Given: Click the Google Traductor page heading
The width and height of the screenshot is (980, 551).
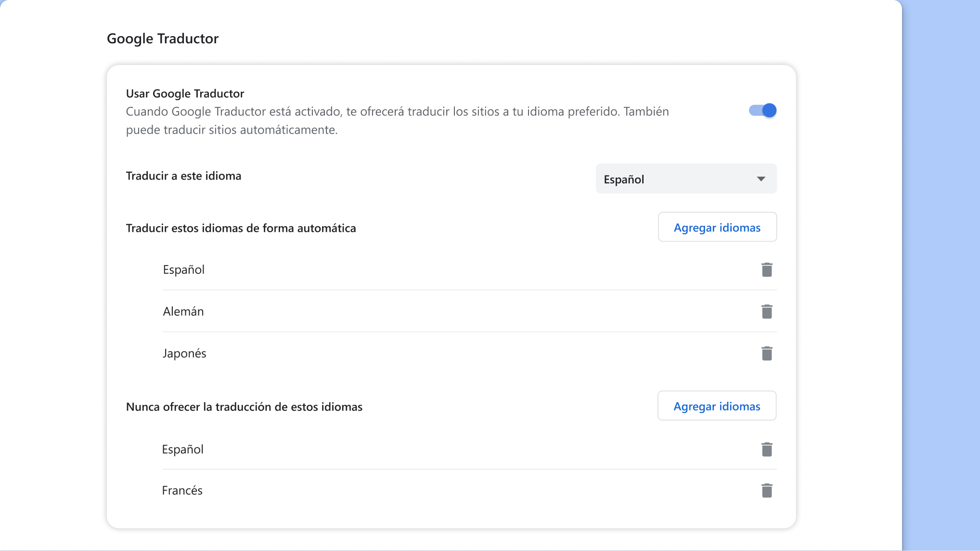Looking at the screenshot, I should pos(163,38).
